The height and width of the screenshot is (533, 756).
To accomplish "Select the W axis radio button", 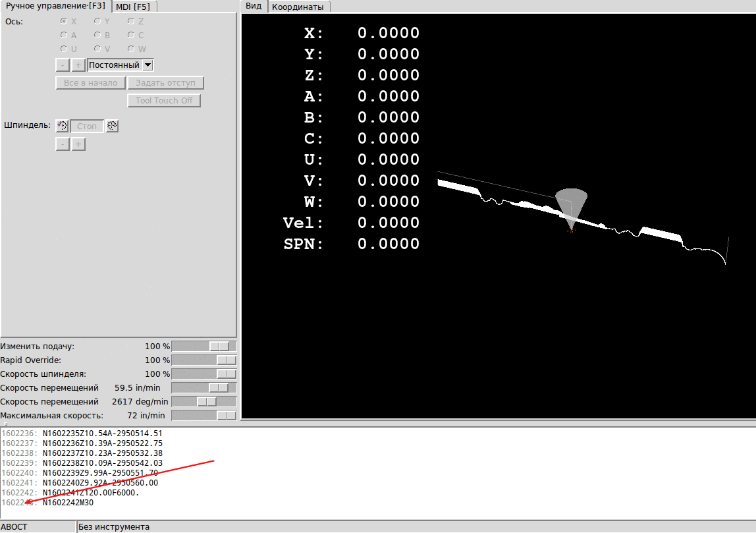I will click(131, 49).
